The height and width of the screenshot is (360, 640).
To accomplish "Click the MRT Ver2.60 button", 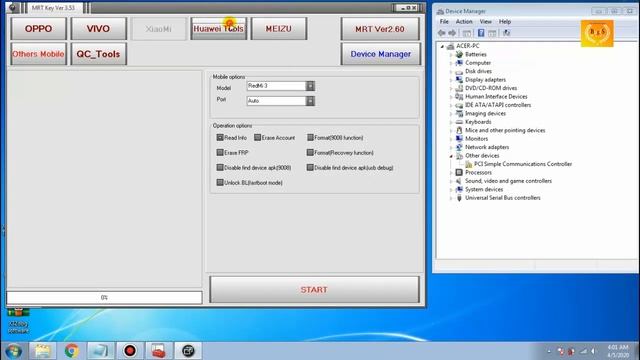I will [380, 29].
